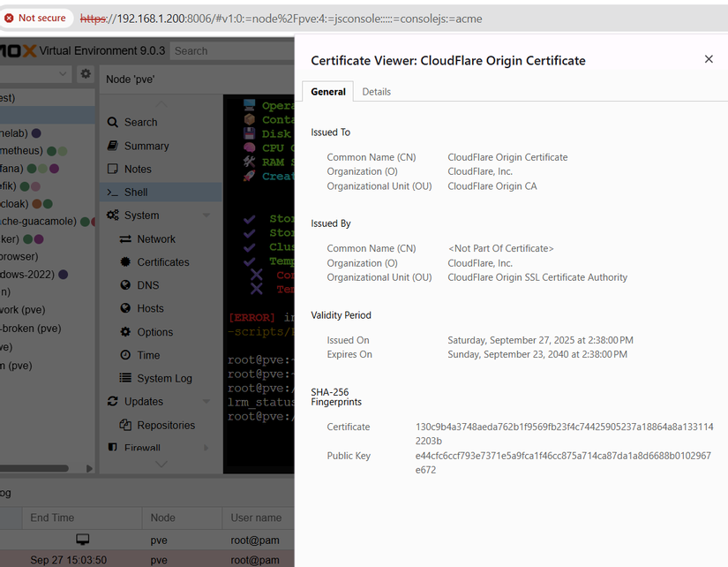Image resolution: width=728 pixels, height=567 pixels.
Task: Open Search in the node menu
Action: [x=140, y=122]
